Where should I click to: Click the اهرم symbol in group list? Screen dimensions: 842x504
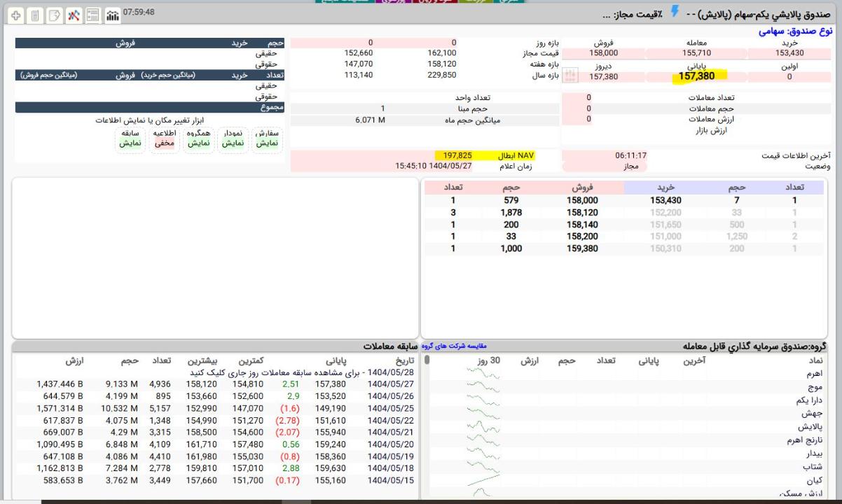[x=815, y=374]
